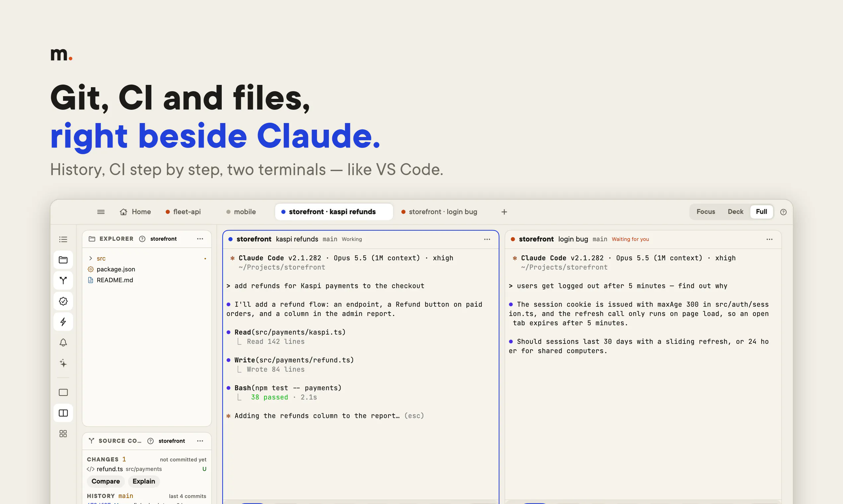Open help icon next to the Full button

(x=783, y=212)
